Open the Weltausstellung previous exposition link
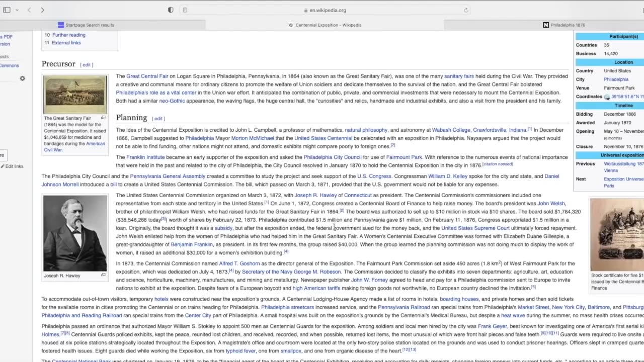 click(624, 167)
